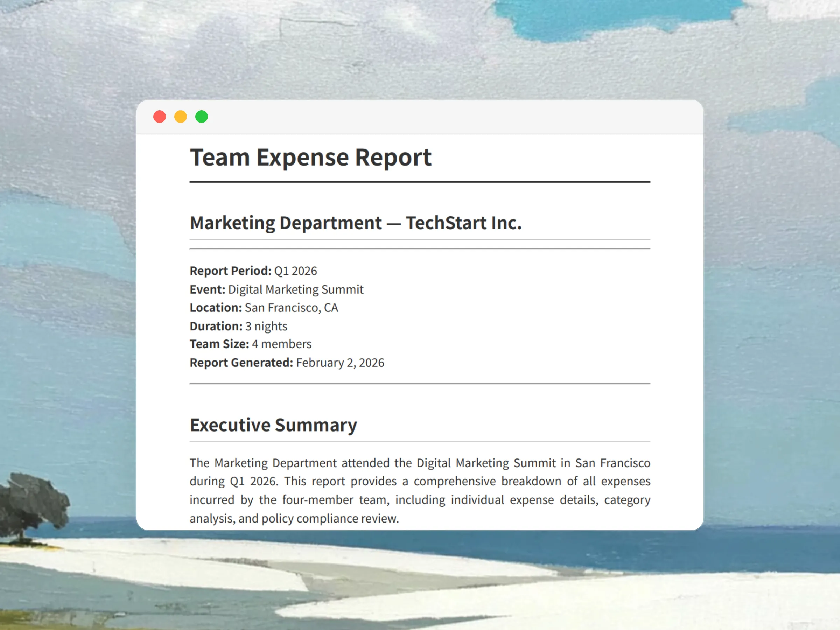Click the Location label

click(x=215, y=308)
